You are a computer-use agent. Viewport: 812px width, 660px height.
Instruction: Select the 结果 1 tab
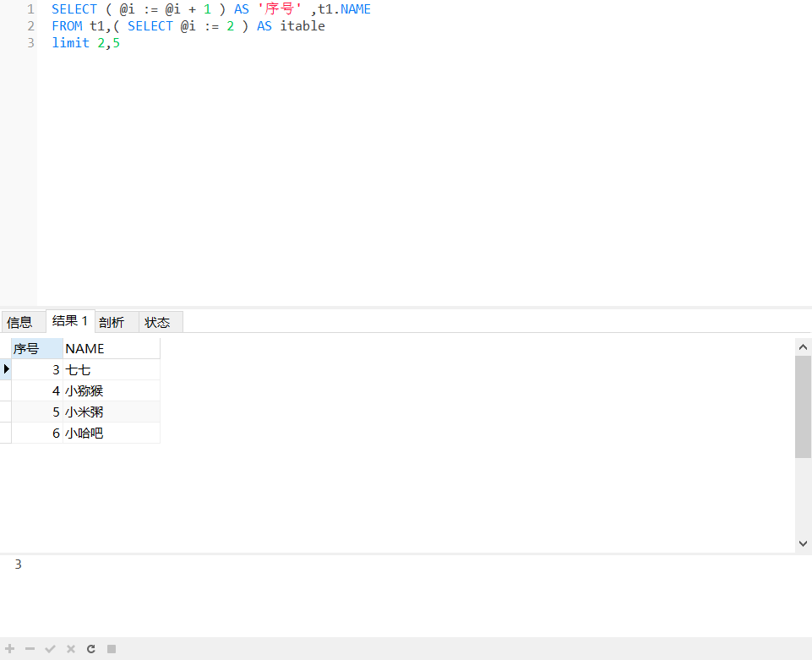[x=70, y=320]
